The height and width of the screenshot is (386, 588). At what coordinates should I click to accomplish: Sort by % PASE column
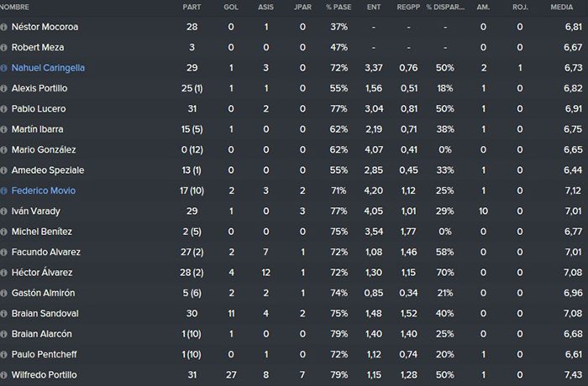click(x=339, y=7)
